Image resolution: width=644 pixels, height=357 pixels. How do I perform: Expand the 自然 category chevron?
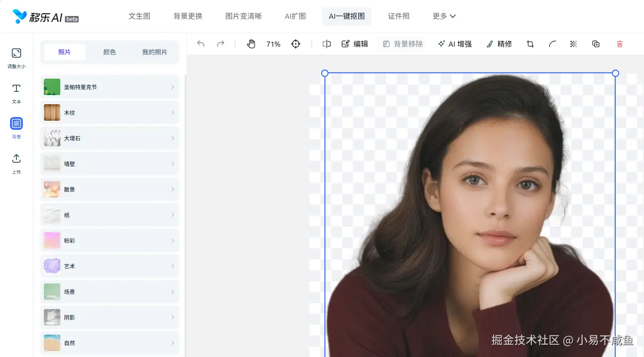(x=172, y=343)
